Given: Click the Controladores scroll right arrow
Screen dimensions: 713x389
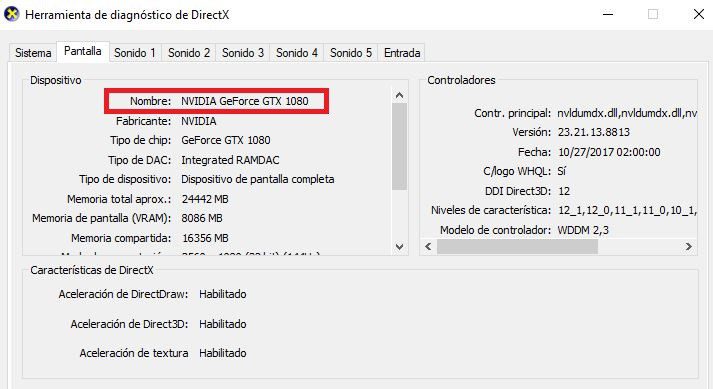Looking at the screenshot, I should [688, 247].
